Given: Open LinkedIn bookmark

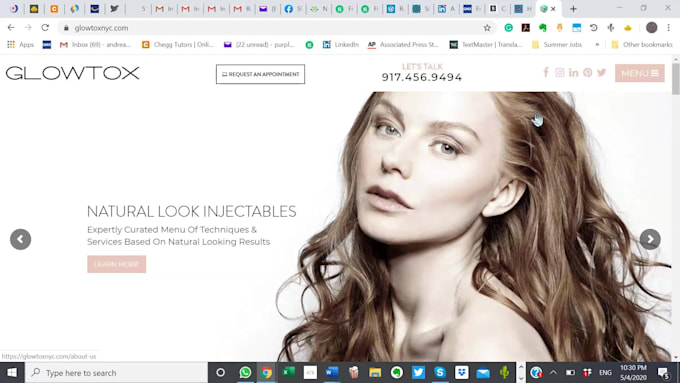Looking at the screenshot, I should (341, 44).
